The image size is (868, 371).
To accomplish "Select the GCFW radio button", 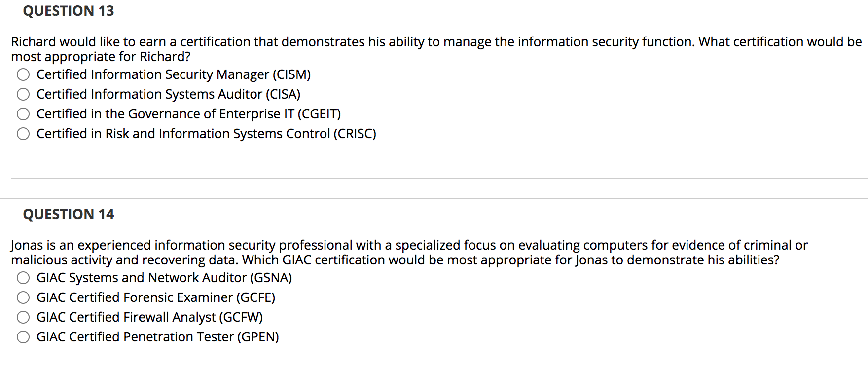I will (x=23, y=317).
